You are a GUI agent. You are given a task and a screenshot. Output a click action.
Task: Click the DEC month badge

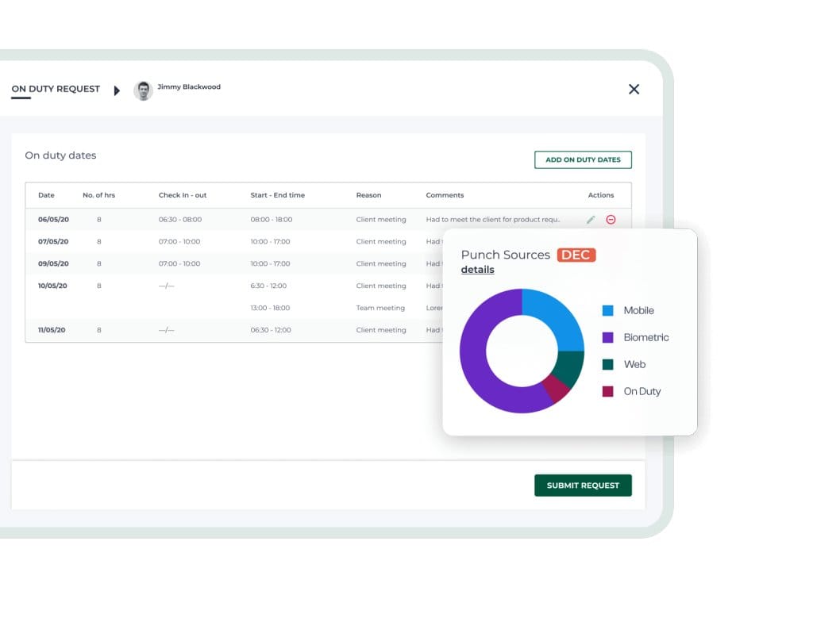[576, 255]
